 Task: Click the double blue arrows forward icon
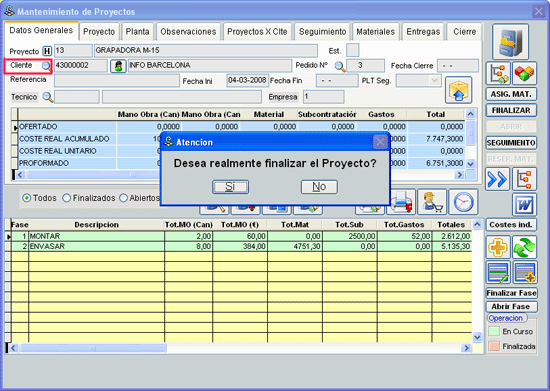497,179
